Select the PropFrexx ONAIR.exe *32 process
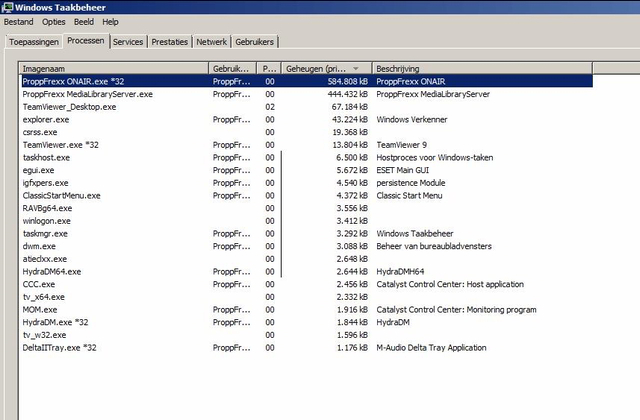The height and width of the screenshot is (420, 640). [x=306, y=81]
